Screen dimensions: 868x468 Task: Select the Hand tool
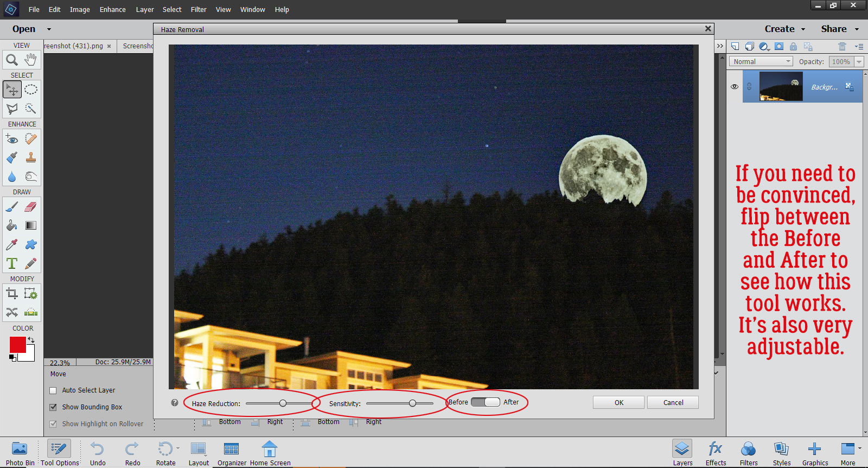click(x=31, y=60)
